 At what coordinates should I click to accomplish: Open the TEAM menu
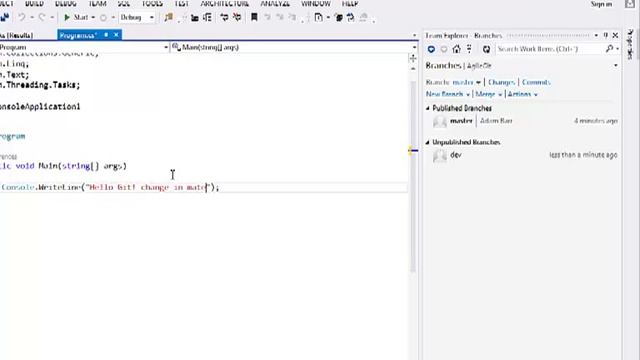(x=98, y=4)
